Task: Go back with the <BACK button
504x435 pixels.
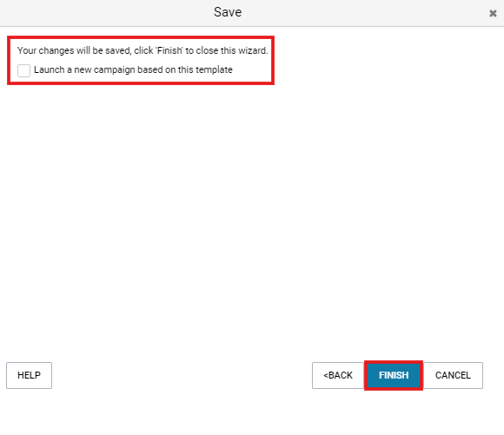Action: (x=338, y=375)
